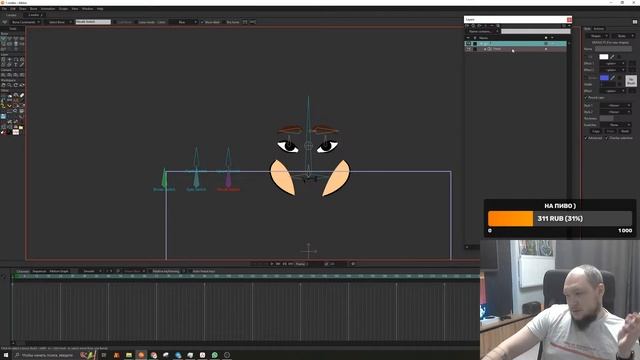Toggle the Fill checkbox in Style panel

point(586,57)
